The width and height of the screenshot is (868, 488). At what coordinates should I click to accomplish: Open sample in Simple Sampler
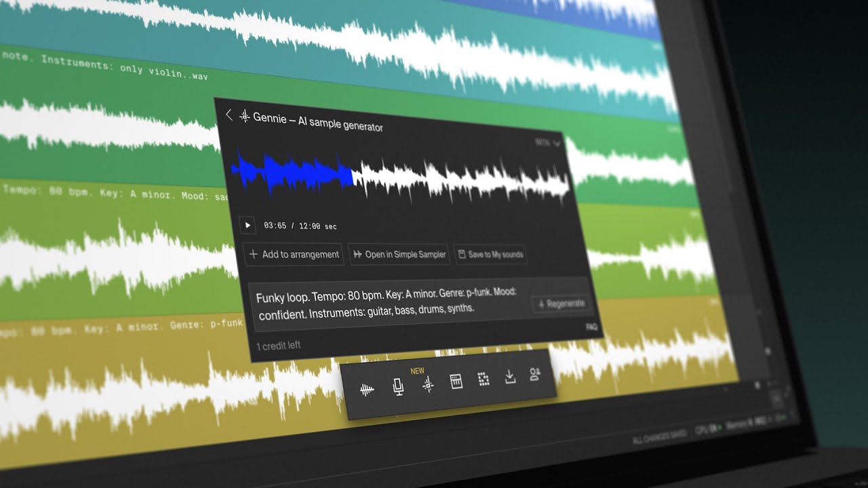click(x=399, y=254)
